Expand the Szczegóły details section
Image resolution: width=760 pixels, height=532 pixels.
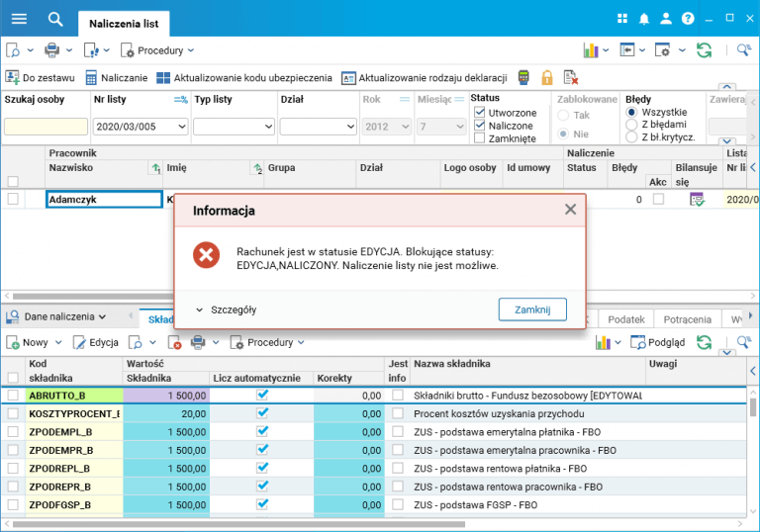(226, 310)
